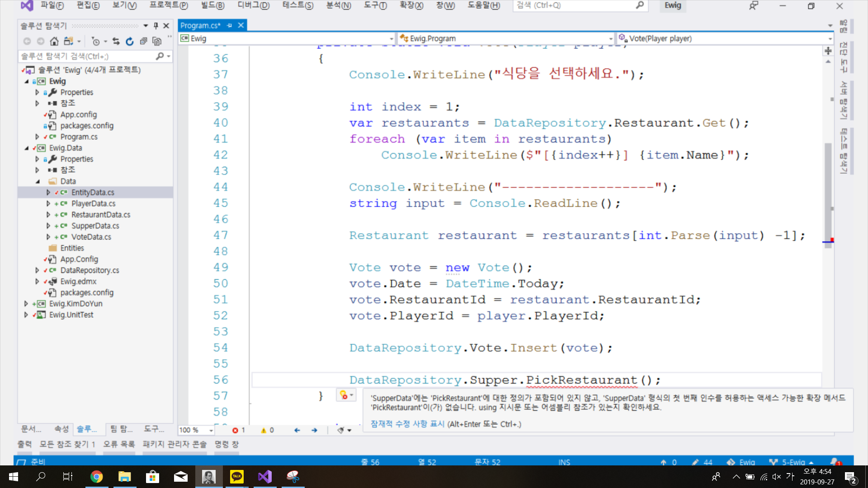Open the 디버그(D) menu
868x488 pixels.
(253, 5)
